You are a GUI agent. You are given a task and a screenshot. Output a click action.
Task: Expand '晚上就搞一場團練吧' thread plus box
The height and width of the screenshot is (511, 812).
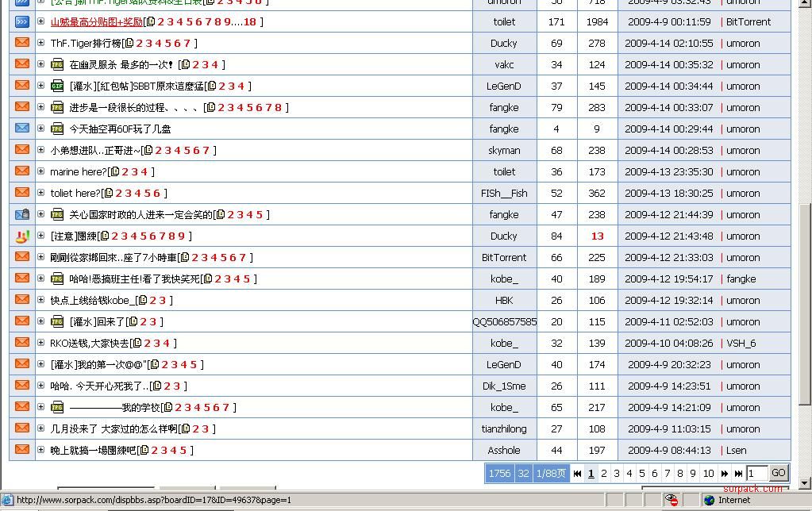[41, 450]
